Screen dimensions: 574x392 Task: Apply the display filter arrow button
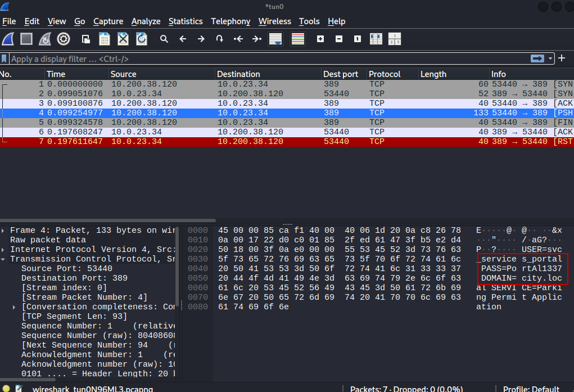click(x=537, y=58)
